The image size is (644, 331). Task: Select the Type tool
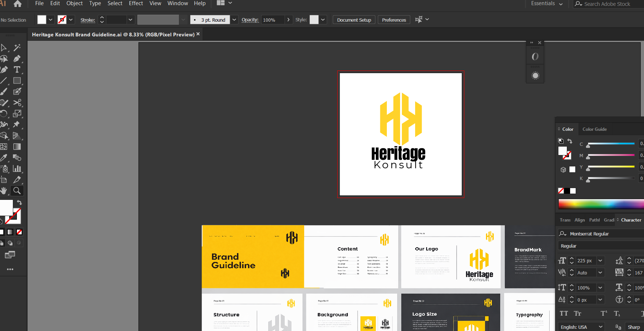[17, 69]
